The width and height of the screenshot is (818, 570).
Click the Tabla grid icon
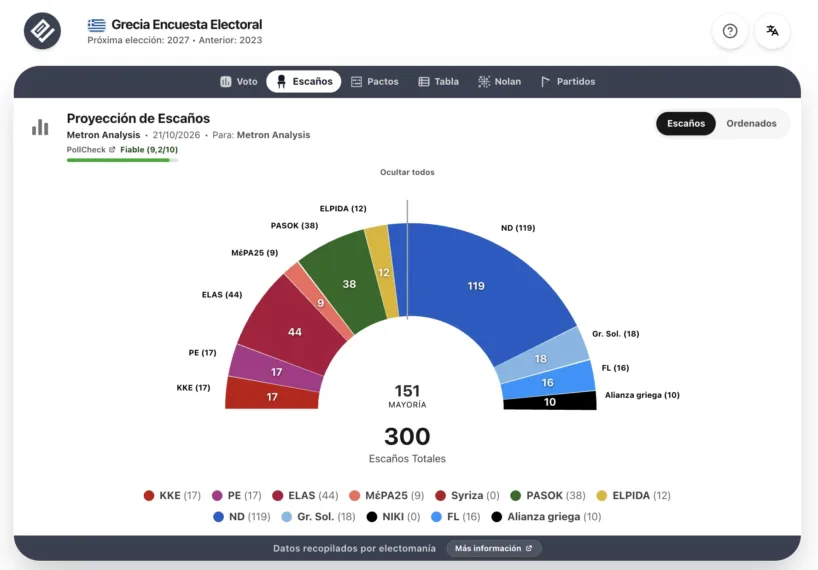click(x=424, y=81)
